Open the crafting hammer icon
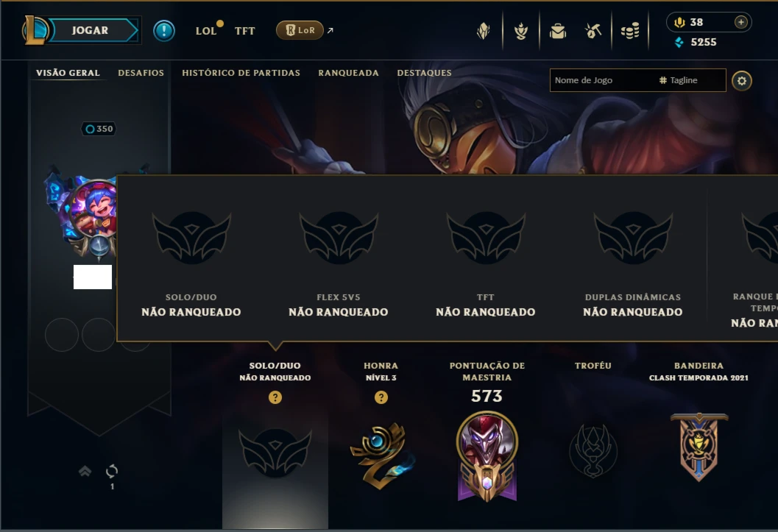Viewport: 778px width, 532px height. pyautogui.click(x=593, y=31)
